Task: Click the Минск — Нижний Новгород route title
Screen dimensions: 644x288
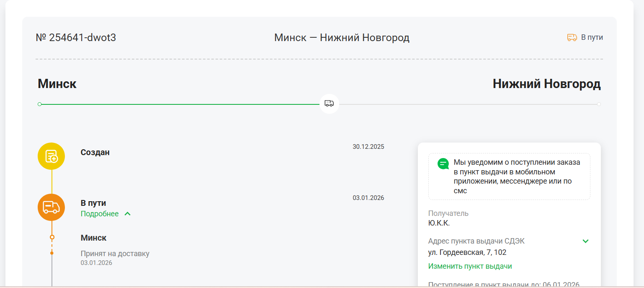Action: 342,38
